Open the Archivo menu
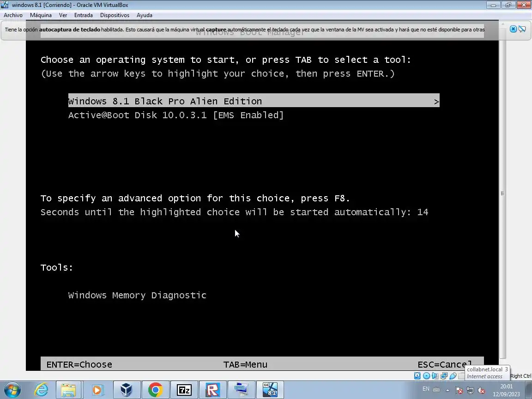This screenshot has height=399, width=532. (13, 15)
